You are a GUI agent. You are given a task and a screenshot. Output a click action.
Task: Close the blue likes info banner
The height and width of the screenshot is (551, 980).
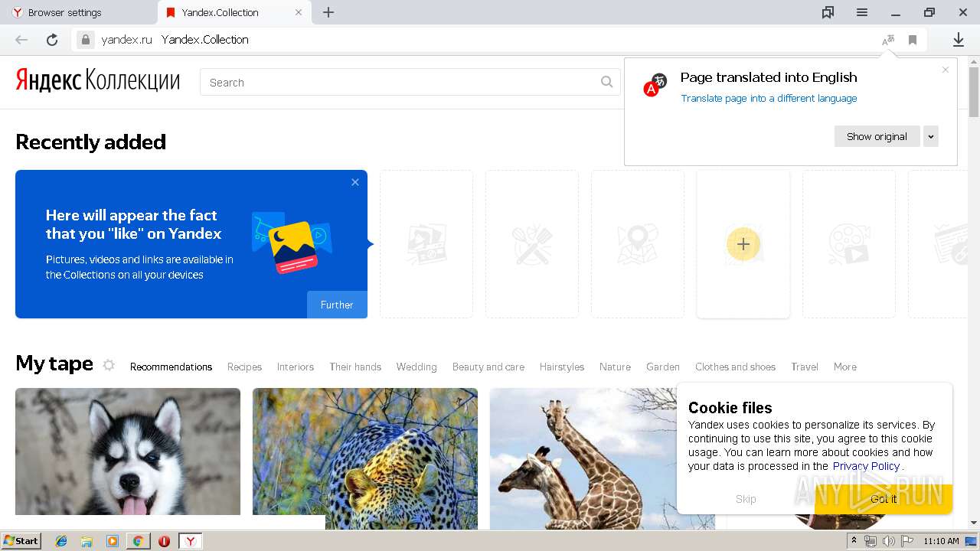click(x=355, y=182)
